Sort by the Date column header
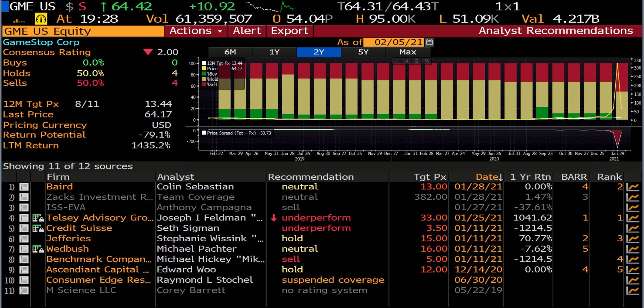This screenshot has width=644, height=308. click(489, 177)
